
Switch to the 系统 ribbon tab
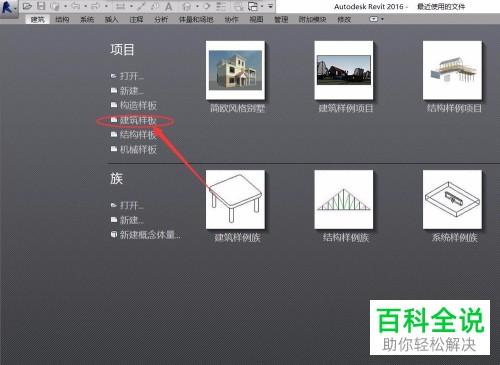pos(87,19)
